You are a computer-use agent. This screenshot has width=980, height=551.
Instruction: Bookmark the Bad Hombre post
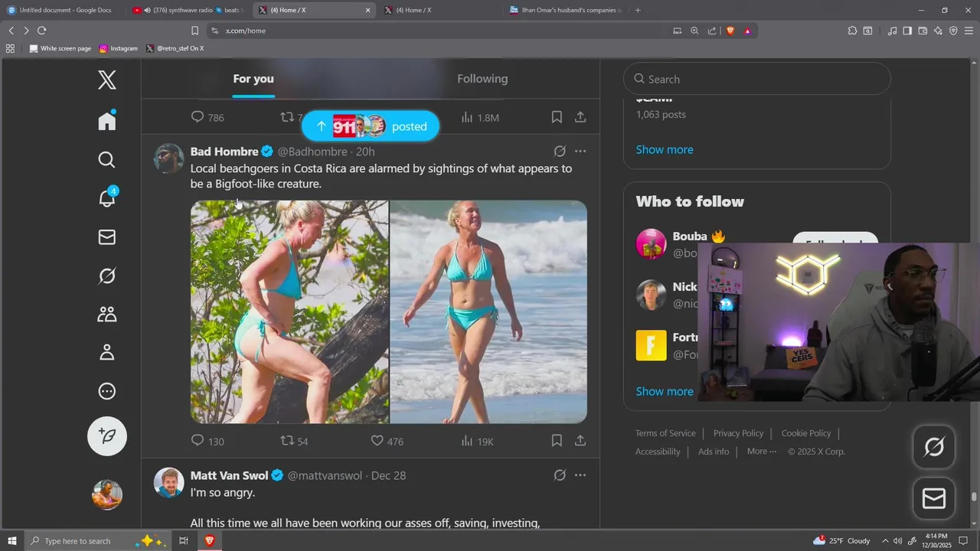pyautogui.click(x=557, y=441)
